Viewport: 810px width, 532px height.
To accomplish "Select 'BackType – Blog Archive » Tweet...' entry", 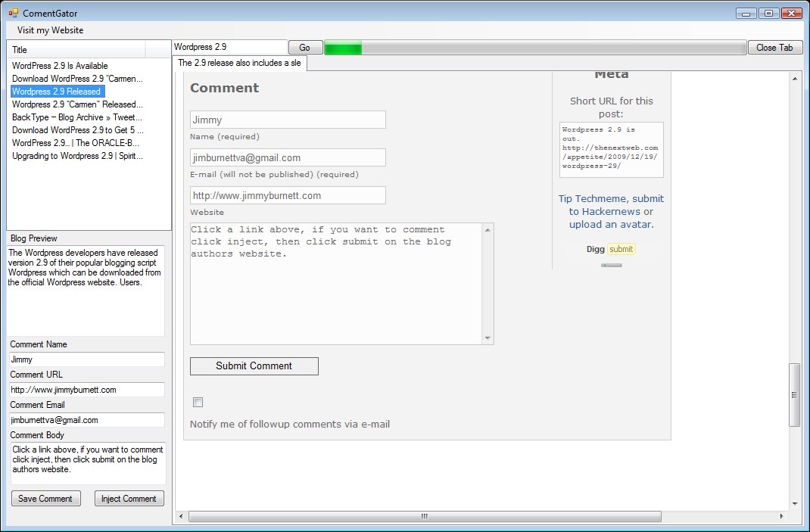I will click(77, 117).
